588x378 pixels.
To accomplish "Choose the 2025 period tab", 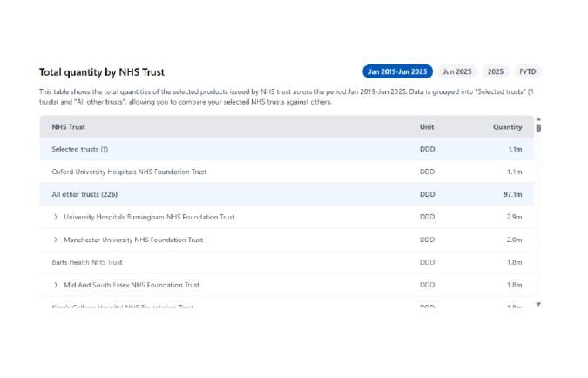I will [x=496, y=71].
